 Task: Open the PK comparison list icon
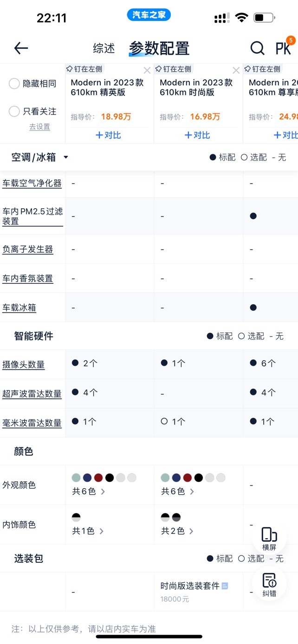point(283,48)
